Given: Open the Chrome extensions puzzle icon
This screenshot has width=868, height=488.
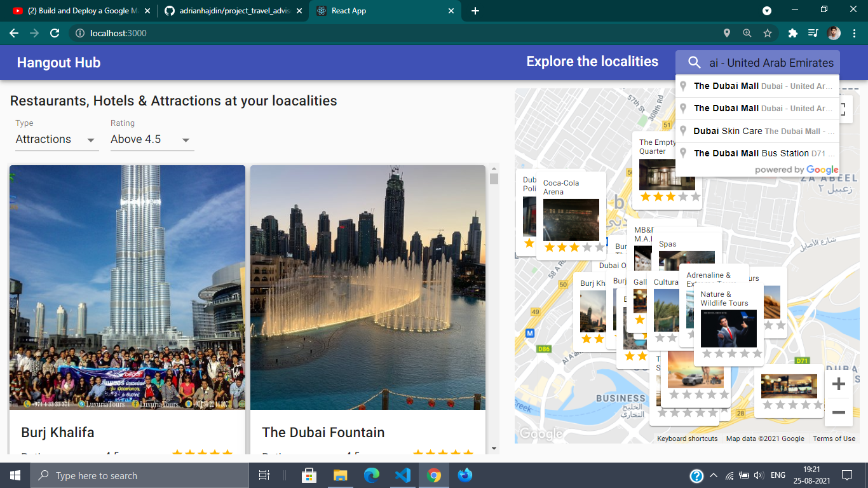Looking at the screenshot, I should (792, 33).
